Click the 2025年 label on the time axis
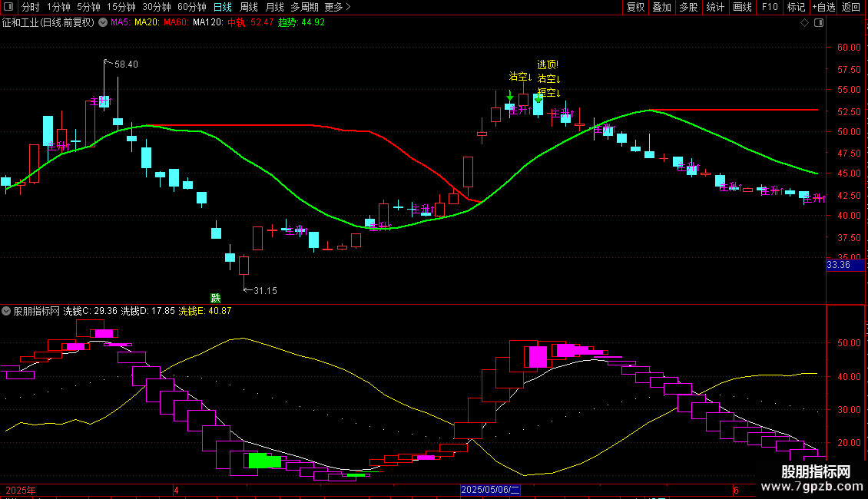This screenshot has width=868, height=499. point(21,491)
